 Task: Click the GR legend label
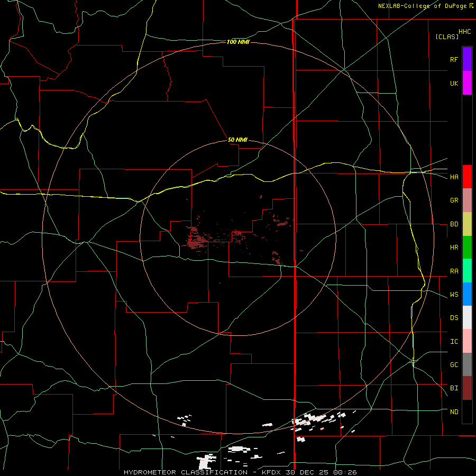[x=454, y=200]
